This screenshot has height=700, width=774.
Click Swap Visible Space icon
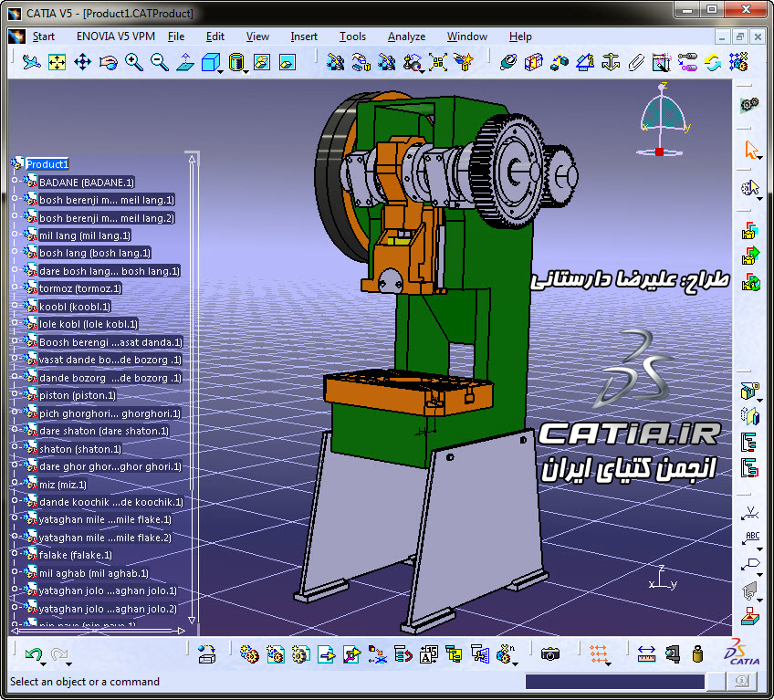pyautogui.click(x=288, y=62)
